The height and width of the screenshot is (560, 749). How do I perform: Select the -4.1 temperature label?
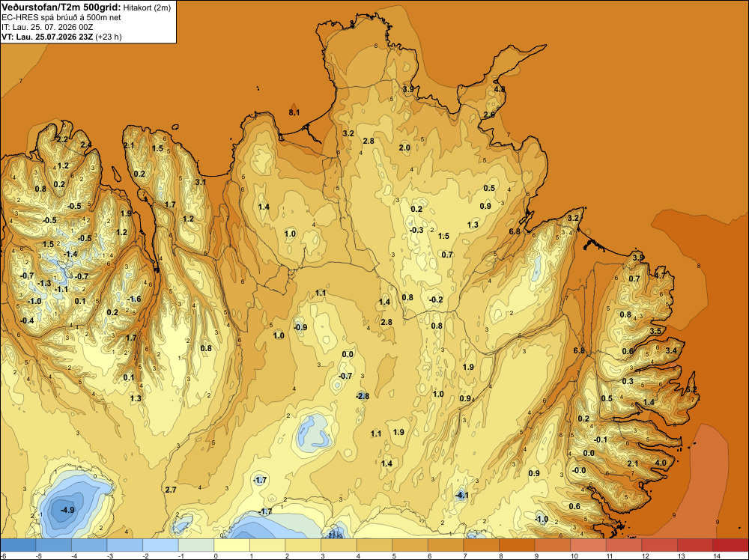click(461, 496)
